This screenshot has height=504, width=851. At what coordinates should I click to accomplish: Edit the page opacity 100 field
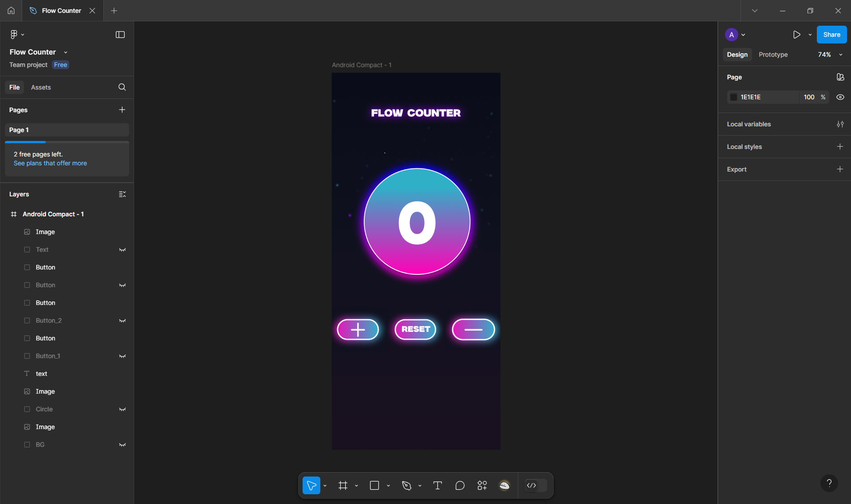[809, 97]
